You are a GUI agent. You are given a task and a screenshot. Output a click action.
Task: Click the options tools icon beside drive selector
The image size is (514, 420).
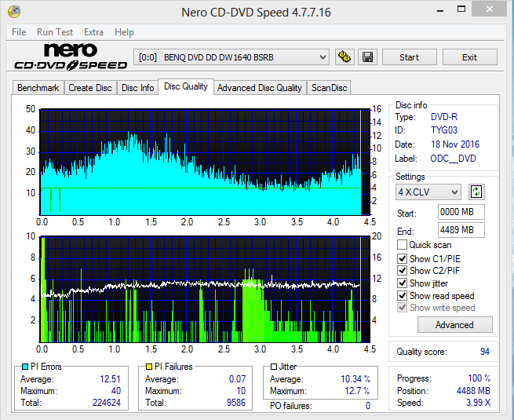[x=344, y=57]
